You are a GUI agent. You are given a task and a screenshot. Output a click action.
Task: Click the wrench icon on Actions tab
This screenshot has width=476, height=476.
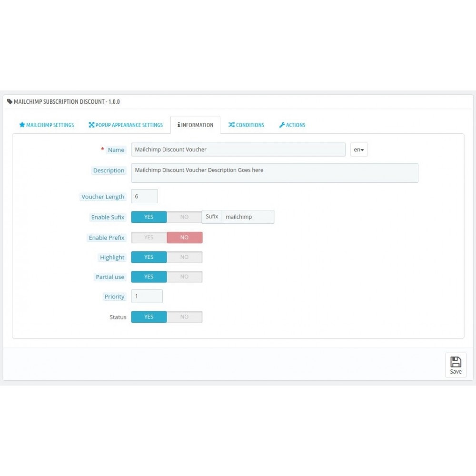(x=282, y=125)
